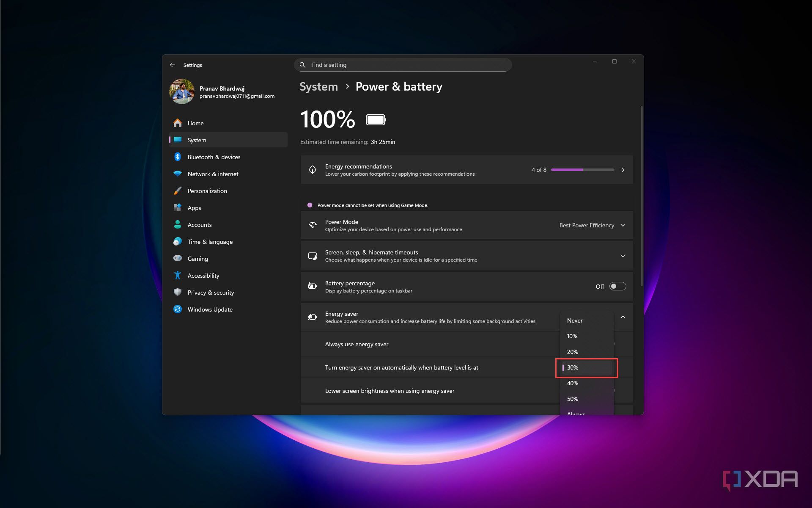Click the 3h 25min remaining time
The image size is (812, 508).
pyautogui.click(x=383, y=142)
